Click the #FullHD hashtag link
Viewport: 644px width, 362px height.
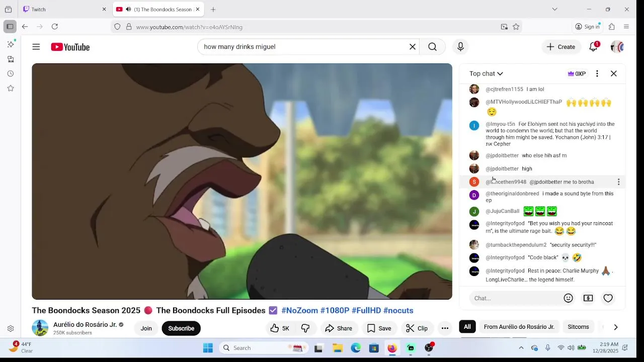[x=366, y=311]
